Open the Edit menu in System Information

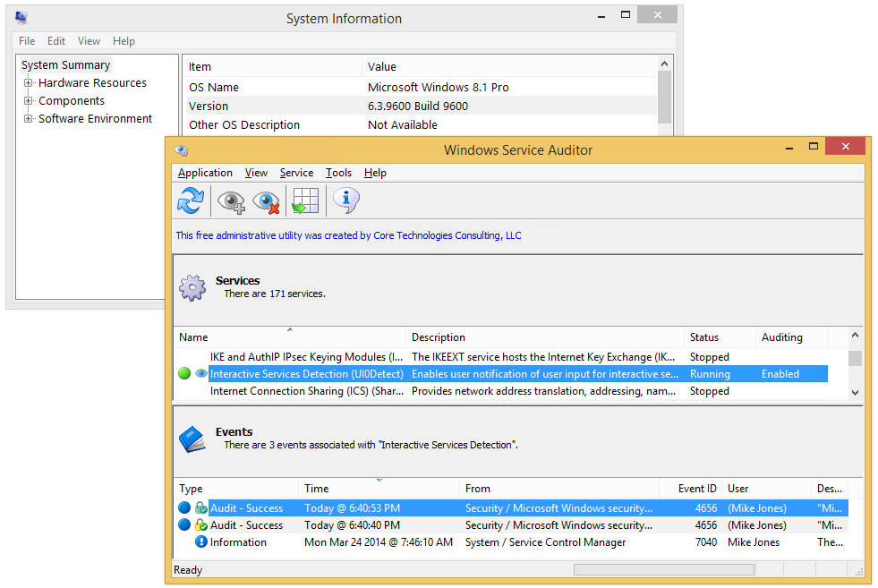click(56, 41)
